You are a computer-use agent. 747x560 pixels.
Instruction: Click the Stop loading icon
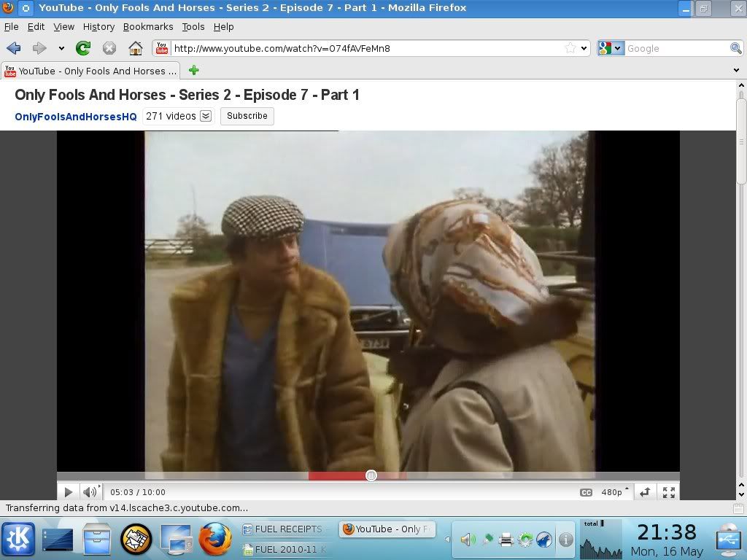109,48
